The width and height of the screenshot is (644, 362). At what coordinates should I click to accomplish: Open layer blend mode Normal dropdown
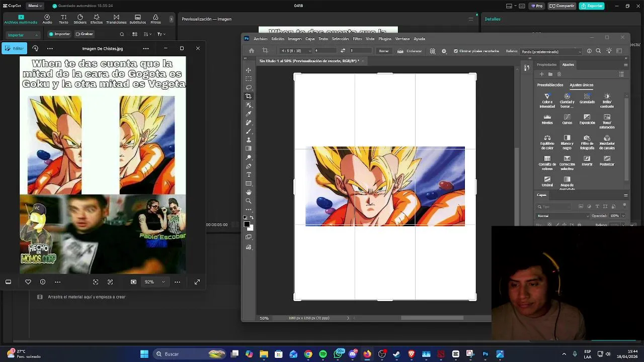[x=563, y=216]
